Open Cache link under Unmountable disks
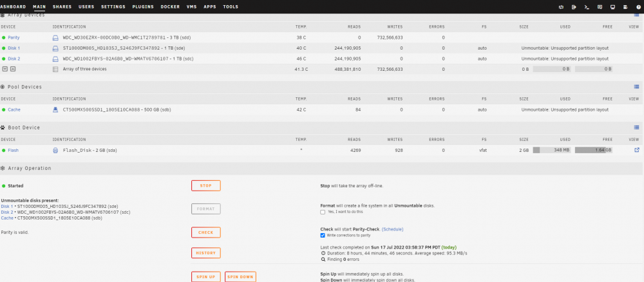 pyautogui.click(x=7, y=218)
